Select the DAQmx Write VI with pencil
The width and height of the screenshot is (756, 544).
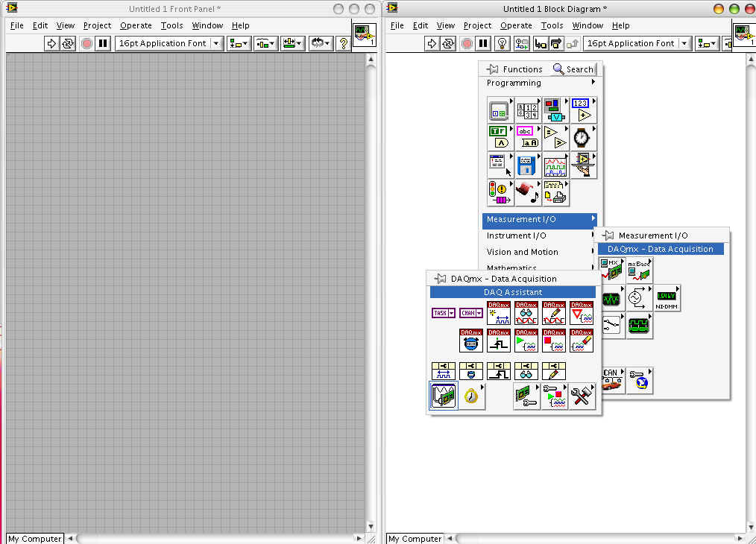(x=553, y=313)
